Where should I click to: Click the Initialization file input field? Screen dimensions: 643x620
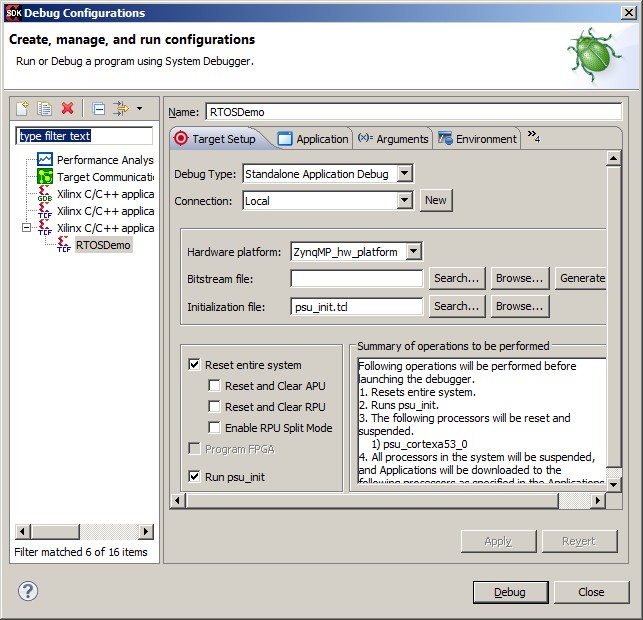[356, 306]
